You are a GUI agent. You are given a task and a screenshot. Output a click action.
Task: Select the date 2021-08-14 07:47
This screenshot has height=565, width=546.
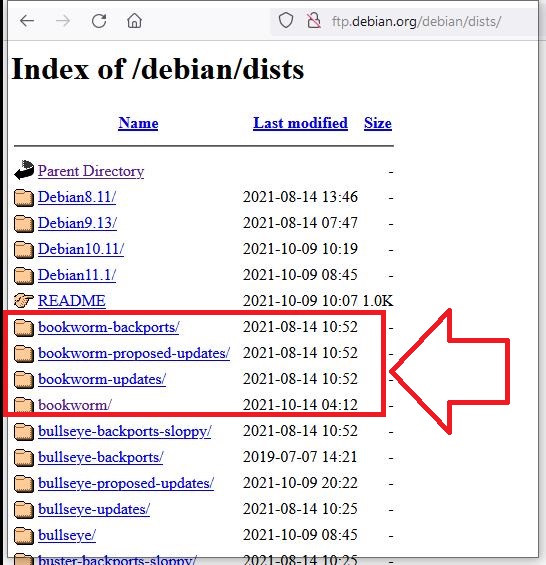click(x=300, y=223)
